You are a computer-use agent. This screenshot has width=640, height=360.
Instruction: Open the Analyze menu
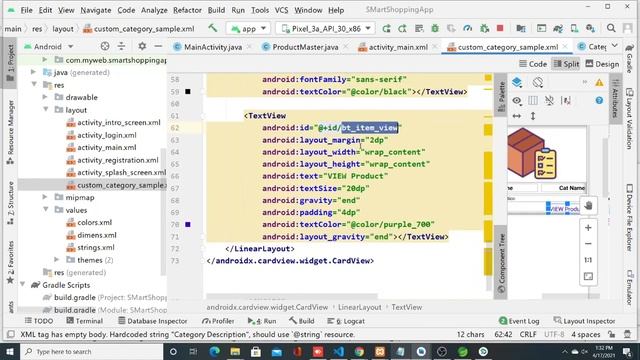coord(154,10)
